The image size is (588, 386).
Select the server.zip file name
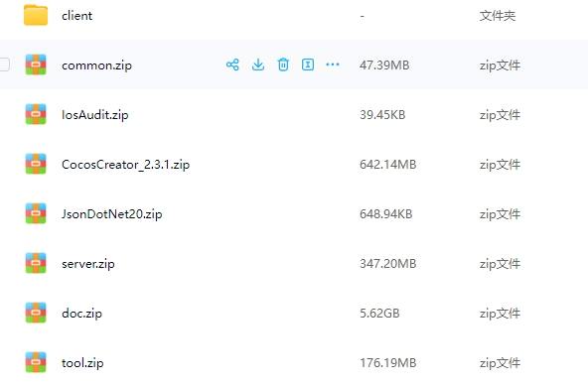tap(88, 264)
